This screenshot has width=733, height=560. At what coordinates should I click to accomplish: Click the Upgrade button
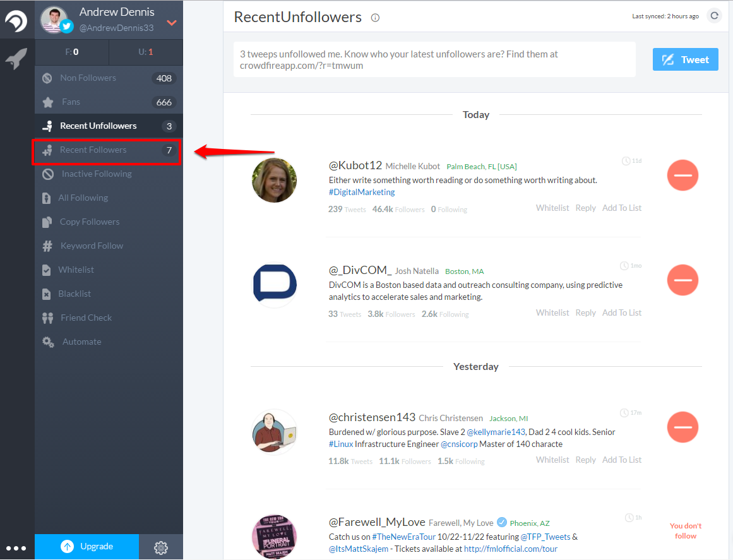(86, 547)
